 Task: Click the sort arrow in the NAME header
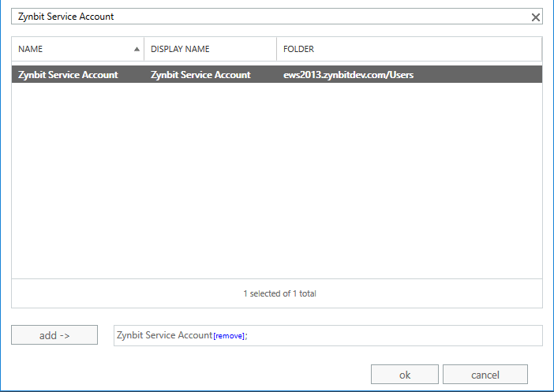point(137,49)
